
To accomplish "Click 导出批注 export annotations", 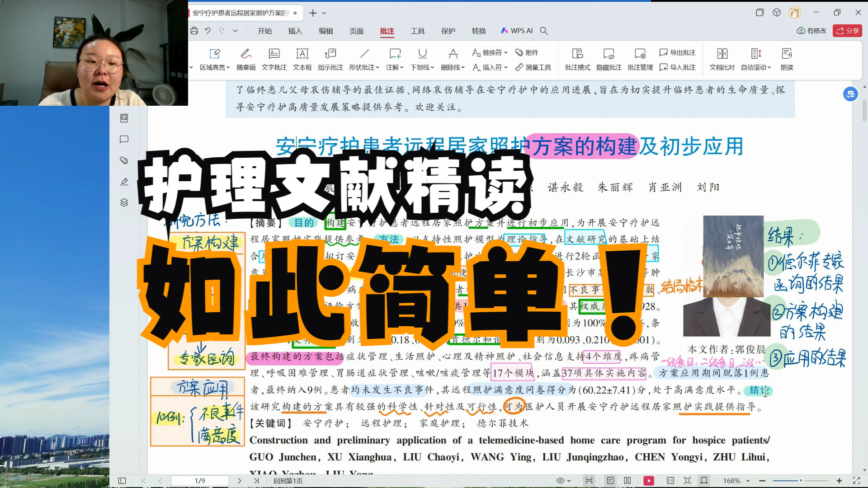I will click(x=678, y=52).
